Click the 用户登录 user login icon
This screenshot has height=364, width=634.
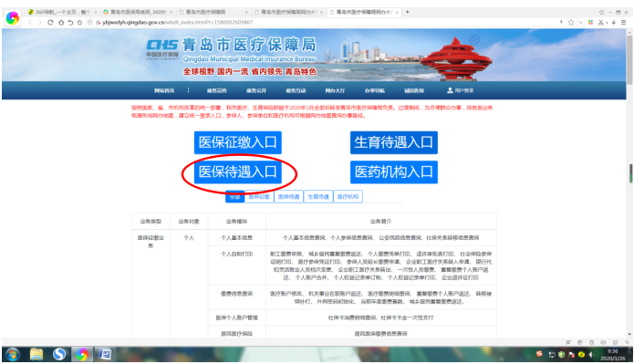coord(460,90)
